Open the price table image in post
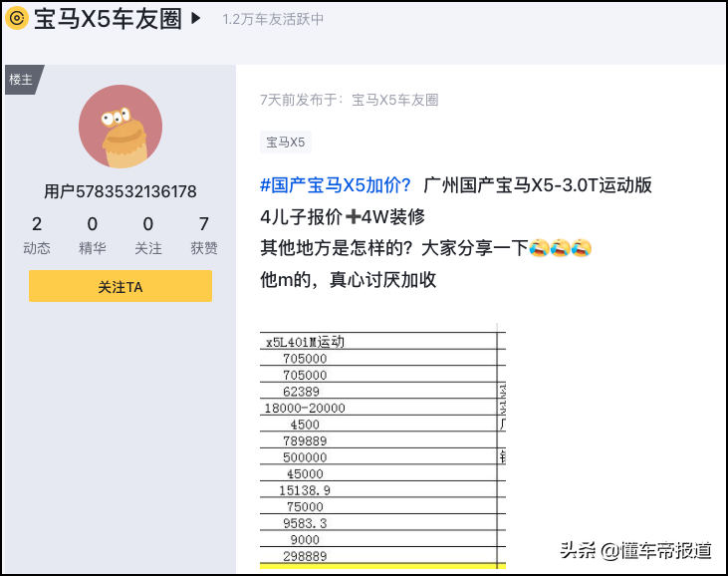The height and width of the screenshot is (576, 728). click(x=382, y=445)
